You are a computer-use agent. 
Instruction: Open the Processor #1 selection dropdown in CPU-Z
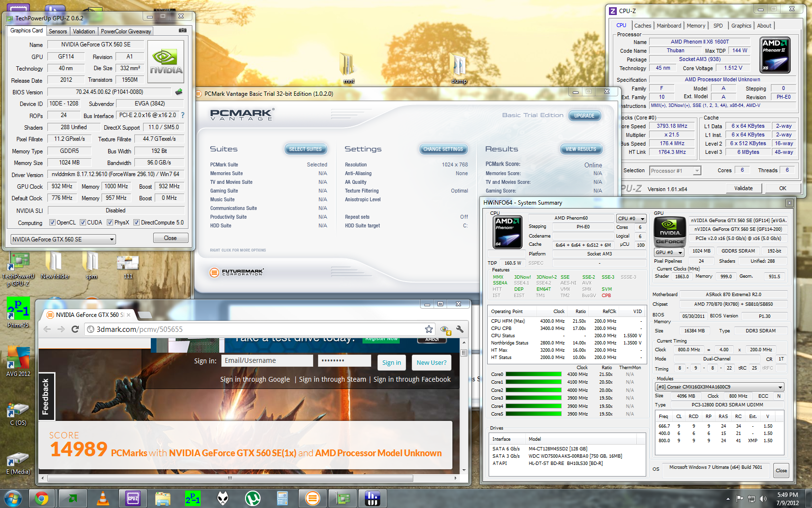click(675, 171)
